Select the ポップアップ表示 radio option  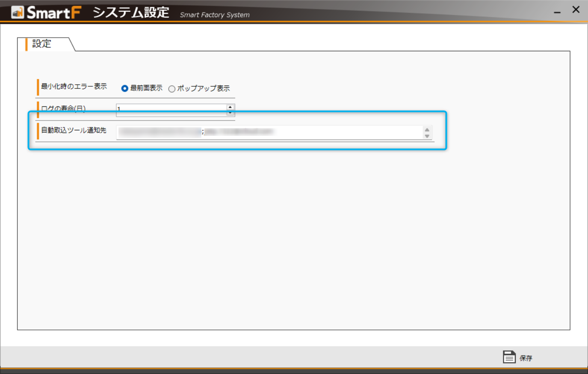[x=172, y=89]
